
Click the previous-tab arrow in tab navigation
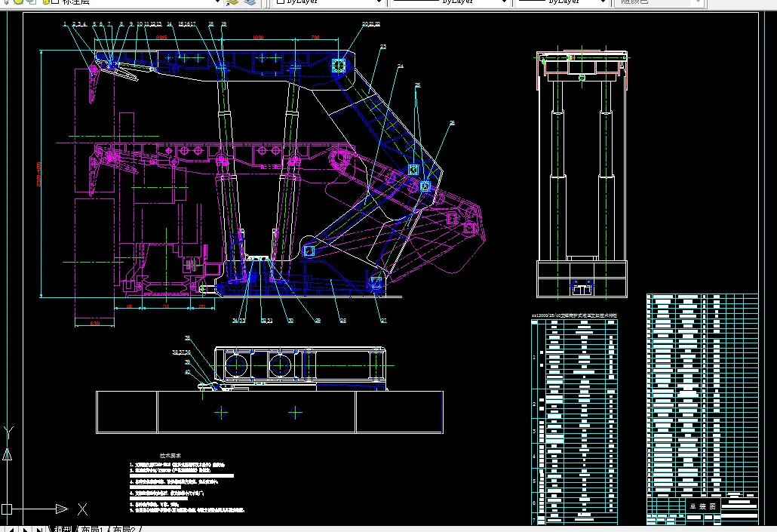click(11, 530)
